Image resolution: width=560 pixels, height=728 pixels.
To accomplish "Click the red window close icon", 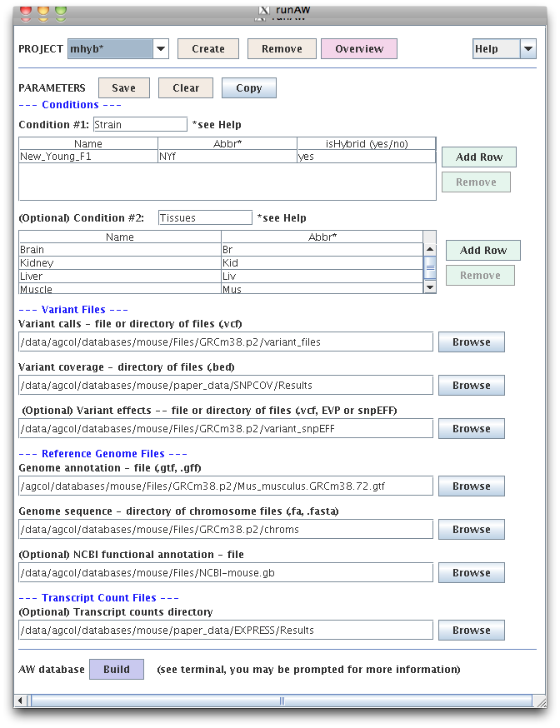I will tap(25, 10).
